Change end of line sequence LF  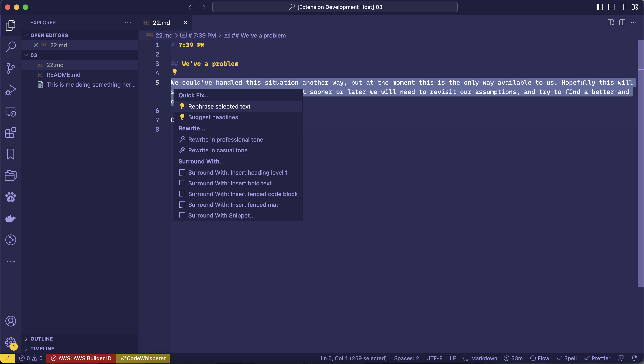[x=453, y=358]
